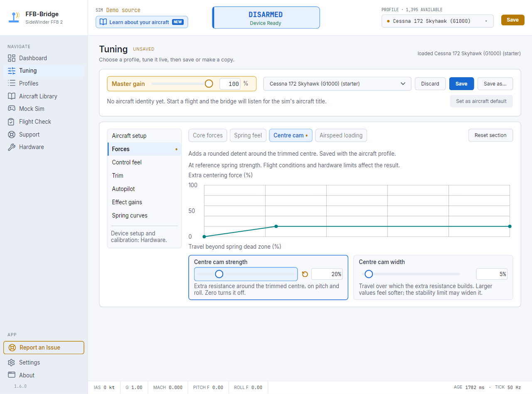Expand the Cessna 172 starter profile dropdown

[x=337, y=84]
